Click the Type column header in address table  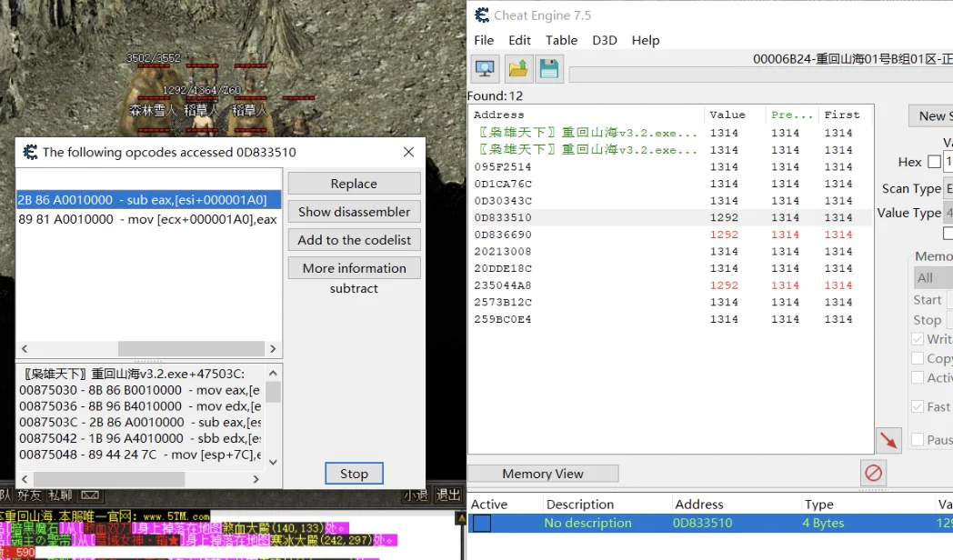pos(868,505)
